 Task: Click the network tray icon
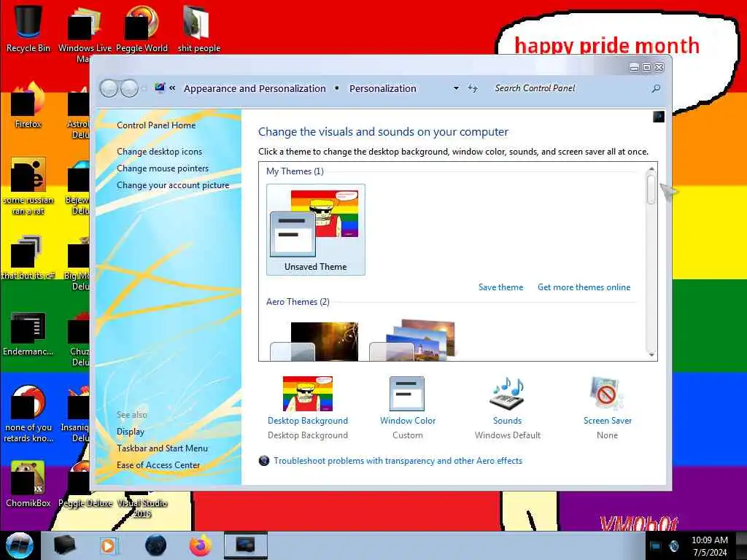656,546
